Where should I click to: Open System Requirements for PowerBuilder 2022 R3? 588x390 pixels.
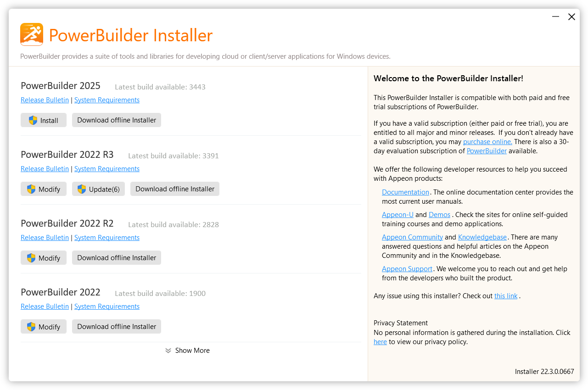coord(107,169)
